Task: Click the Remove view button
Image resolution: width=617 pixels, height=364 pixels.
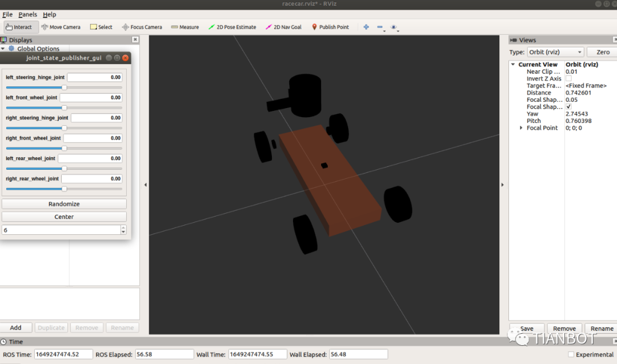Action: [x=564, y=329]
